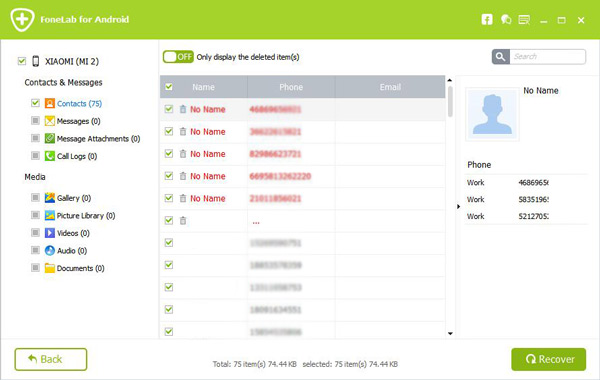Click scrollbar up arrow of contact list
The image size is (600, 380).
tap(450, 80)
